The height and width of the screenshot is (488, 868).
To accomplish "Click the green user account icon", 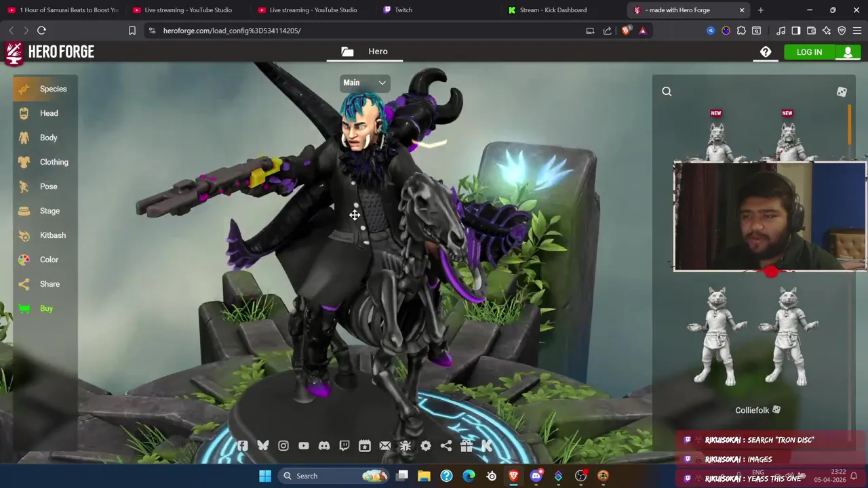I will coord(848,52).
